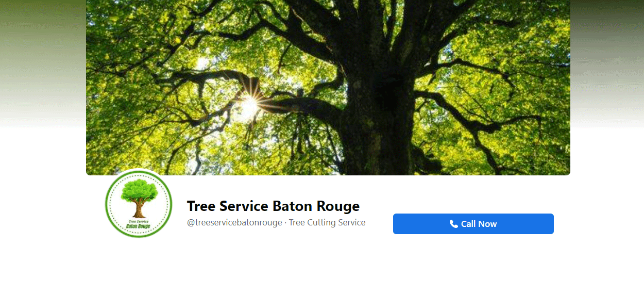The height and width of the screenshot is (294, 644).
Task: Click the Call Now button
Action: pos(473,224)
